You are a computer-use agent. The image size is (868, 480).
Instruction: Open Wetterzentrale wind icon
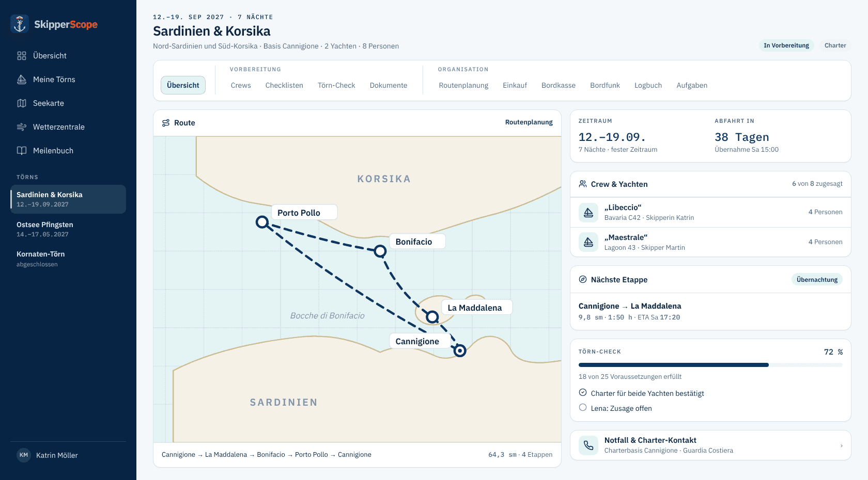click(x=22, y=127)
